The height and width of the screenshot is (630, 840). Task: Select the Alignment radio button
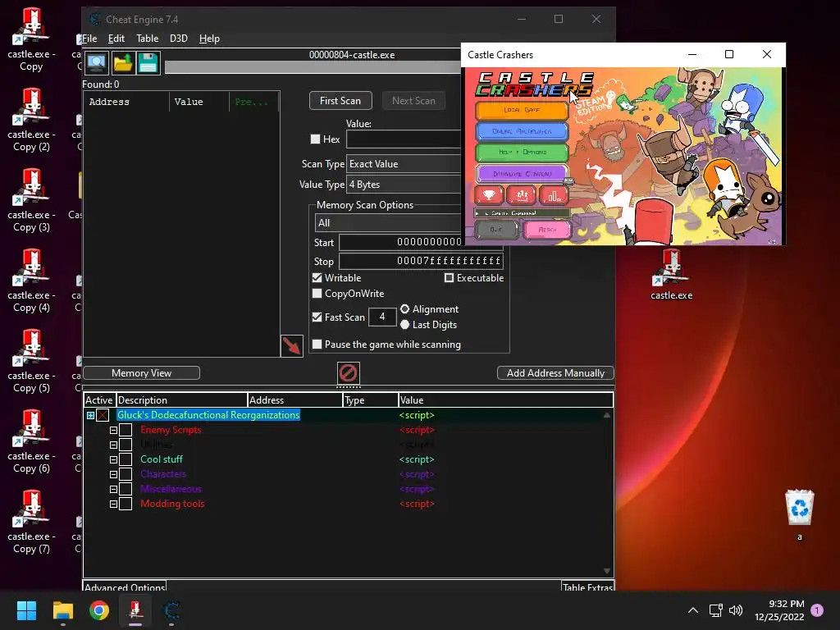(405, 309)
